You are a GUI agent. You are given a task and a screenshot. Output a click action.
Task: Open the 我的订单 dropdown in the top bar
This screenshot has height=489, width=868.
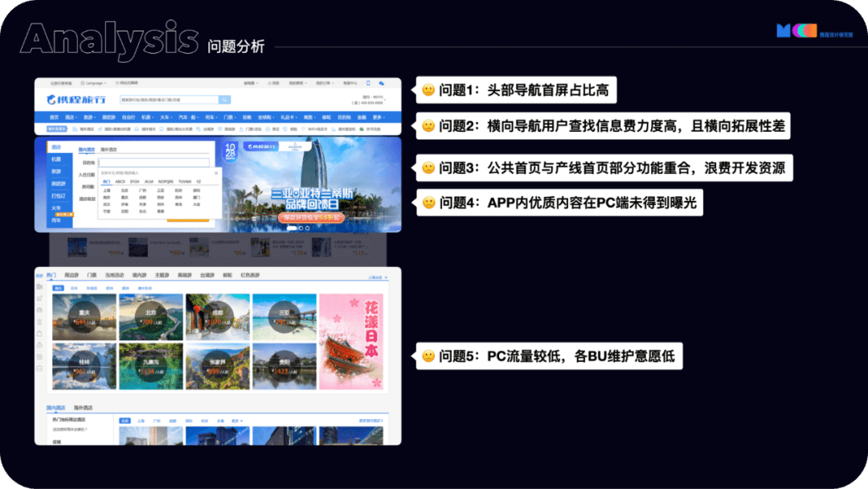click(325, 83)
